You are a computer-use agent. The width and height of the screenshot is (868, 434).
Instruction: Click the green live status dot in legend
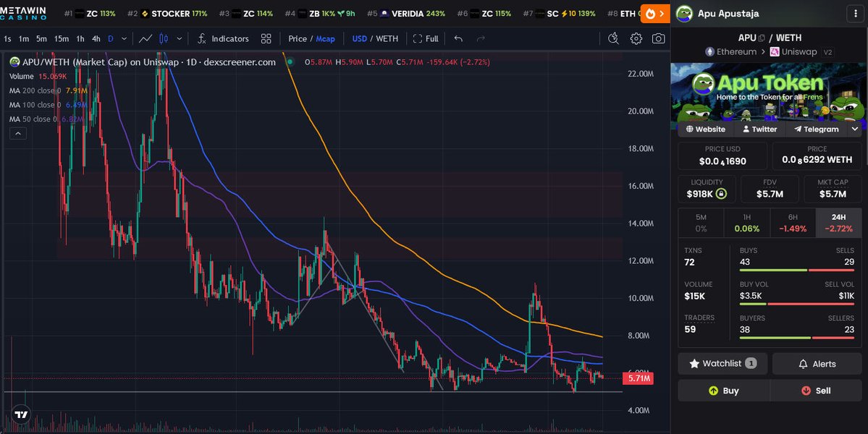click(289, 62)
